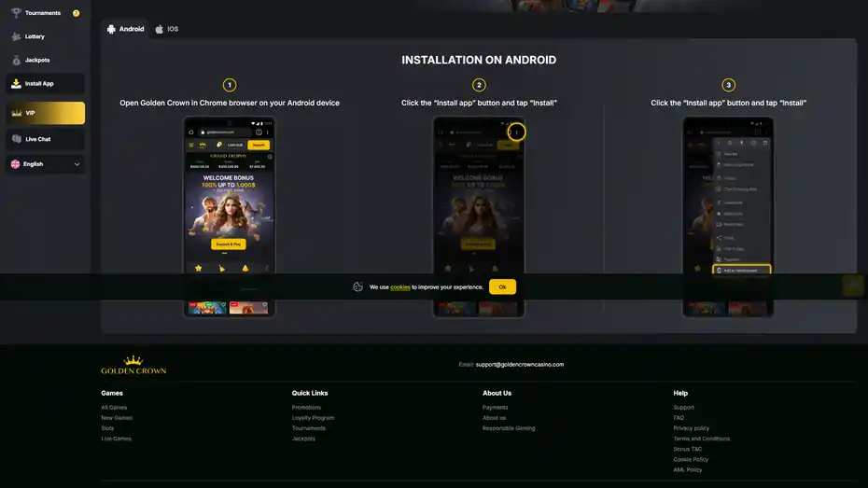Open Tournaments from the sidebar

46,13
